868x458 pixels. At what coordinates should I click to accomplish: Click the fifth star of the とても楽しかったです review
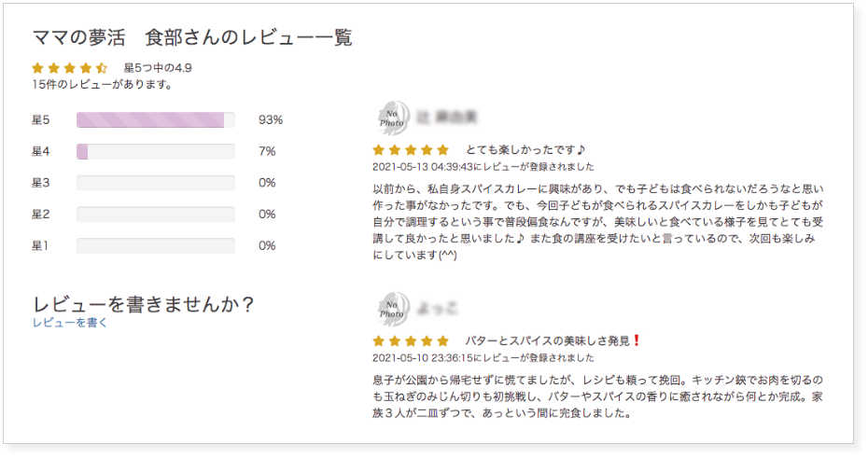tap(442, 150)
